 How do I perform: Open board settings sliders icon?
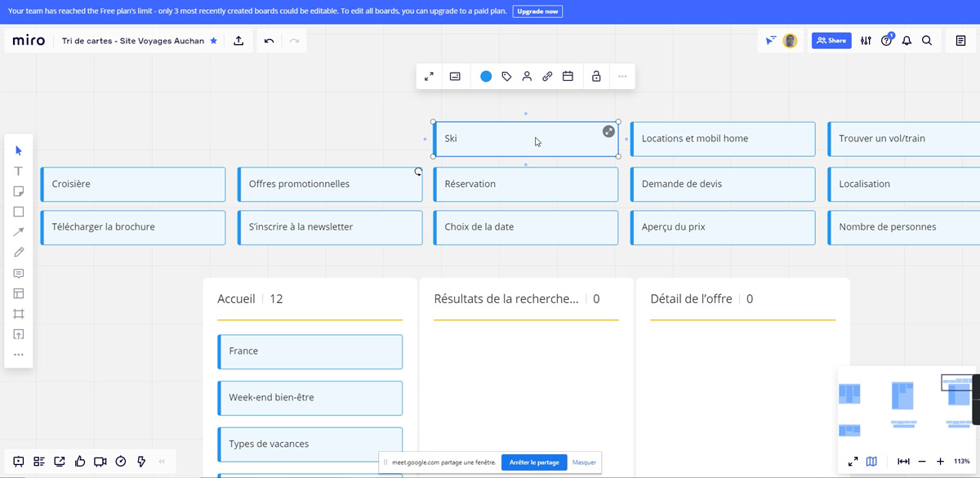coord(866,41)
